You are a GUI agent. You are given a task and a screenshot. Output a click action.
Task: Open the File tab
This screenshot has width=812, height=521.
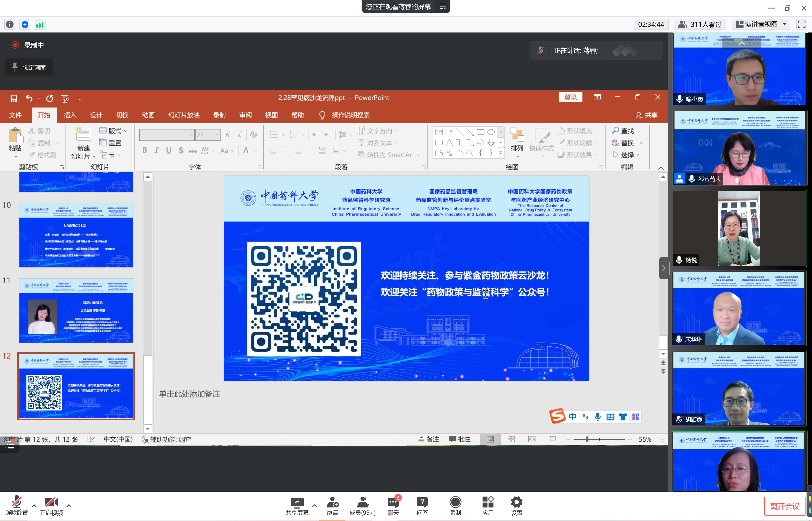(15, 115)
